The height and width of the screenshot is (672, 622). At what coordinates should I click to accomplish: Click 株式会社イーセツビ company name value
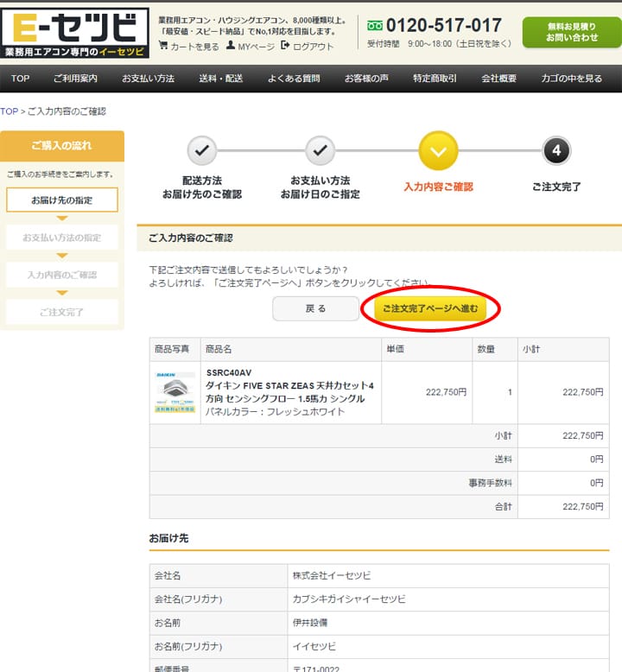(332, 575)
